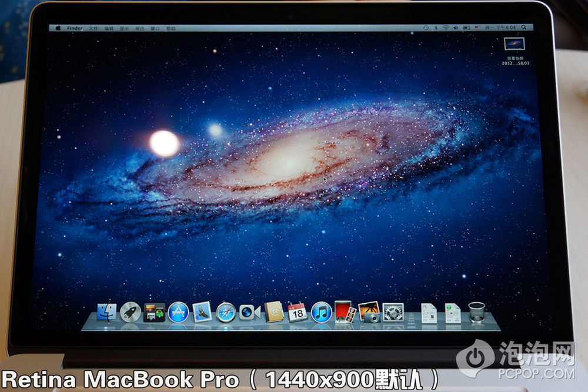Click the battery status icon

(x=466, y=28)
